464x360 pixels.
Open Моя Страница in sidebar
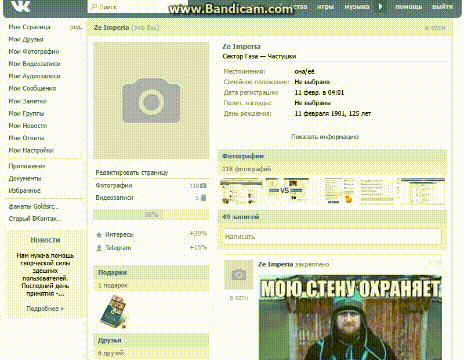pyautogui.click(x=29, y=27)
